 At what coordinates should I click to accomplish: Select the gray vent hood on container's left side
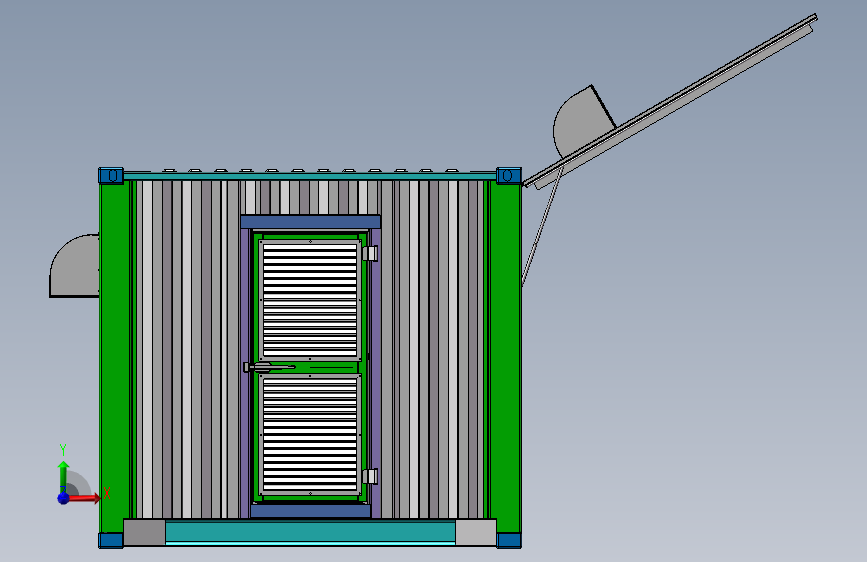tap(75, 266)
